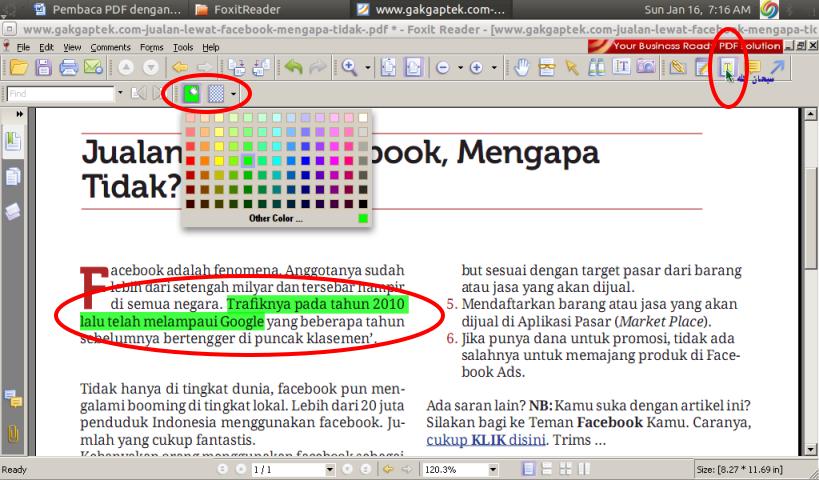Open the Pages panel in sidebar
This screenshot has height=480, width=819.
pos(13,177)
